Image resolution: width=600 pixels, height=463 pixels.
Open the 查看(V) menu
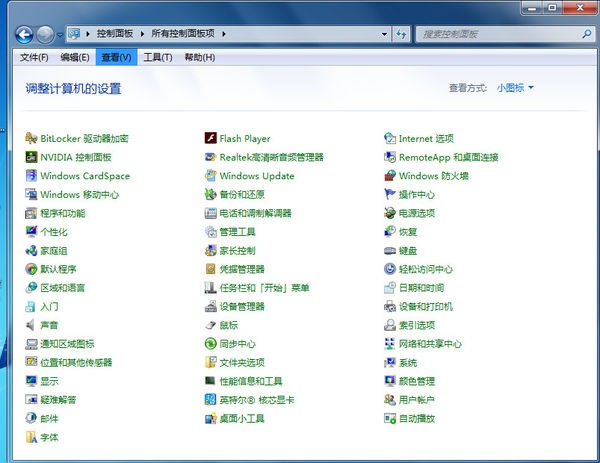[116, 58]
